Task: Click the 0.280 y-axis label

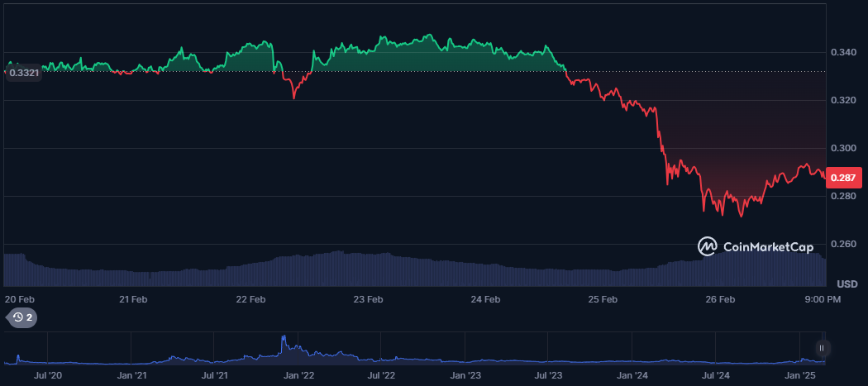Action: click(846, 197)
